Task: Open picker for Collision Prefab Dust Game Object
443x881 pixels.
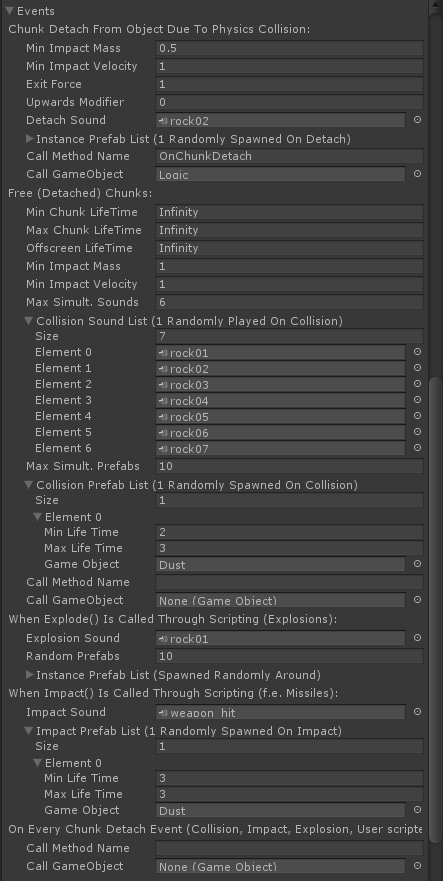Action: pos(417,564)
